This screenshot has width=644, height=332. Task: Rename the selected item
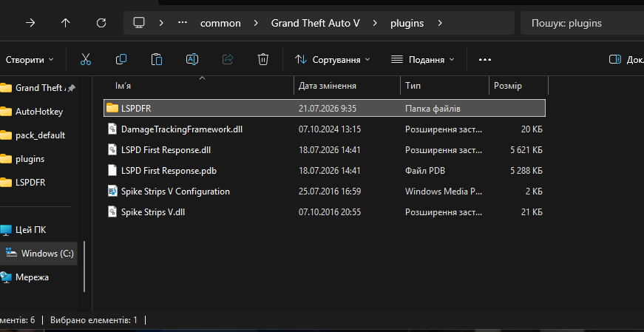[192, 60]
